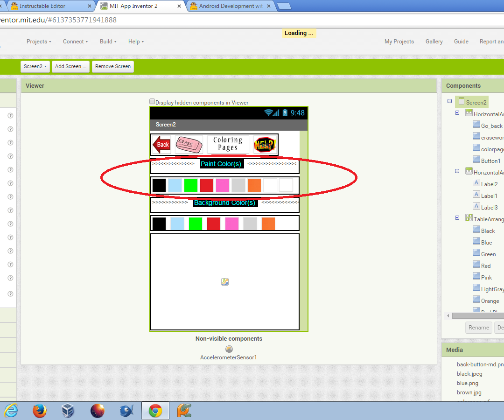Click the Add Screen button
504x420 pixels.
point(70,66)
